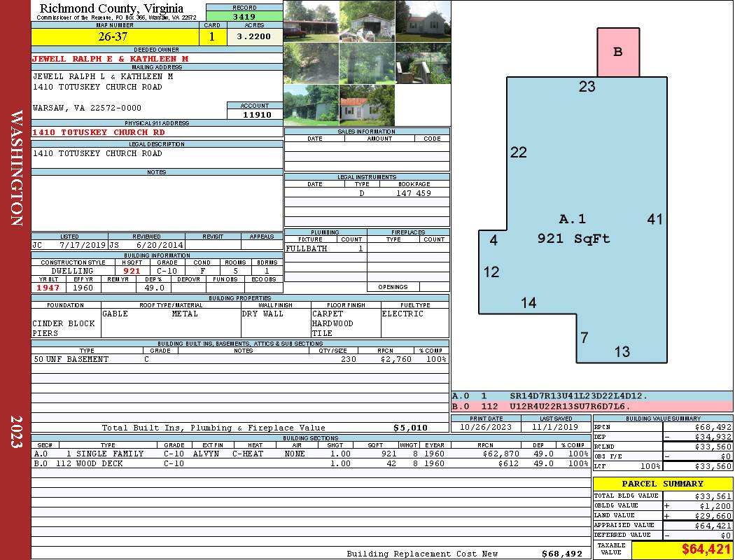Click the FULLBATH plumbing fixture row
The height and width of the screenshot is (560, 735).
coord(325,248)
